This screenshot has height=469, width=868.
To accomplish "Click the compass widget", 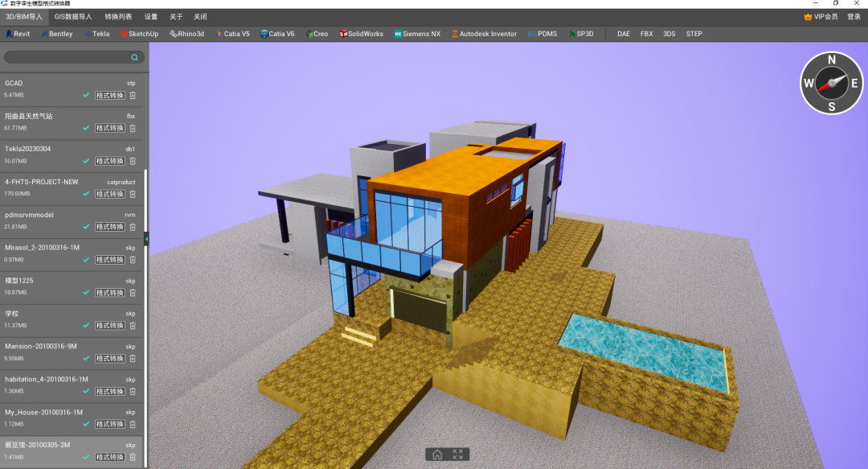I will (832, 83).
